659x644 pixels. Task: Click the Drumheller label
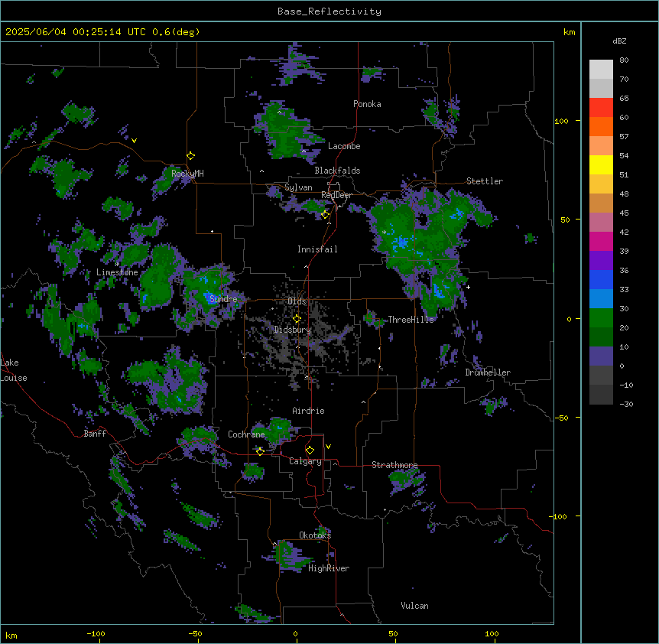tap(488, 372)
